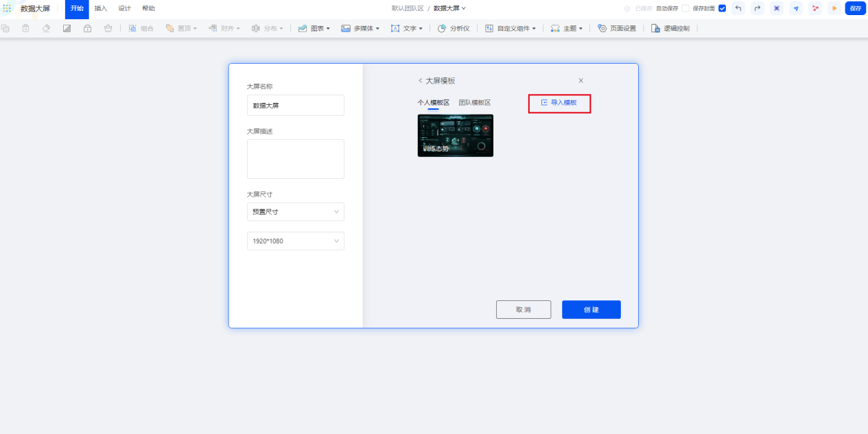This screenshot has width=868, height=434.
Task: Click the 导入模板 import icon
Action: (x=544, y=103)
